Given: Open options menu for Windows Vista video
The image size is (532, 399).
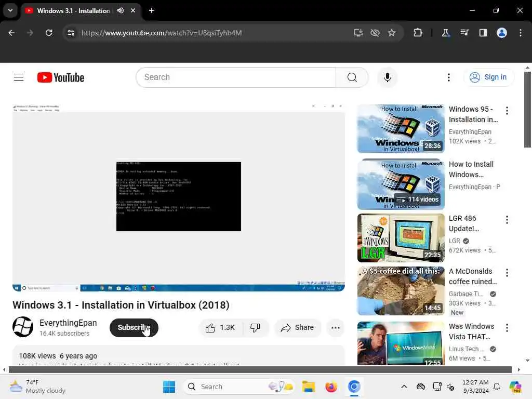Looking at the screenshot, I should [507, 328].
